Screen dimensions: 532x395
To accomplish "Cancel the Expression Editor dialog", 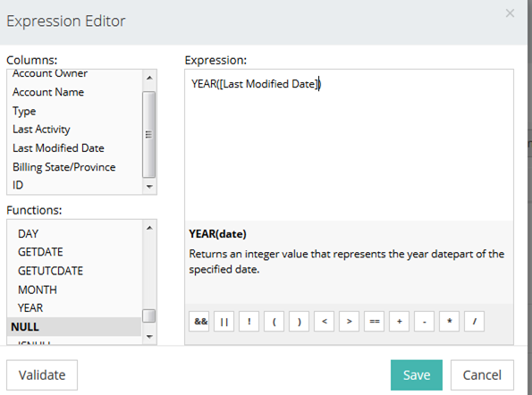I will [482, 375].
